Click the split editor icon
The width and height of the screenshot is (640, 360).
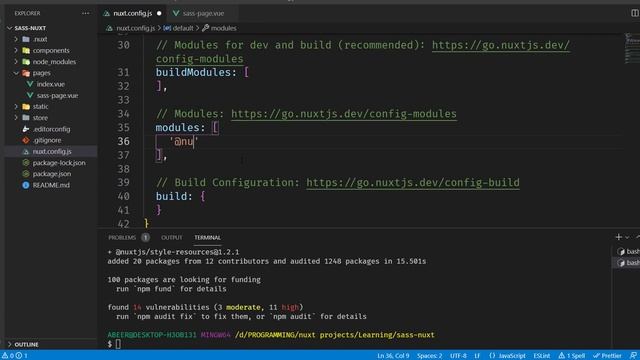635,13
